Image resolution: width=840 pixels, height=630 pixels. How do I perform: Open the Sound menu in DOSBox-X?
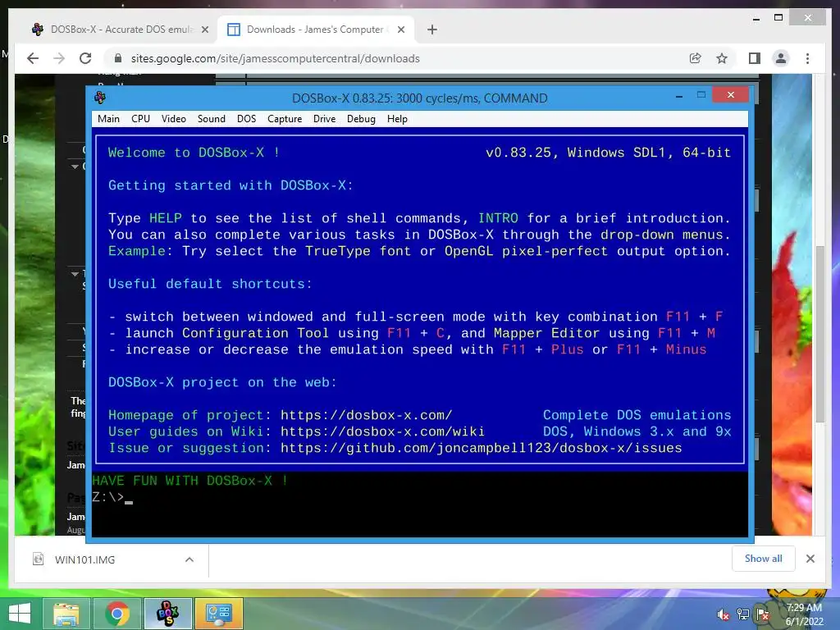[211, 119]
